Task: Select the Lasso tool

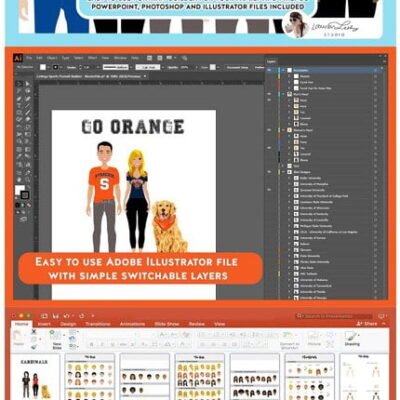Action: point(27,91)
